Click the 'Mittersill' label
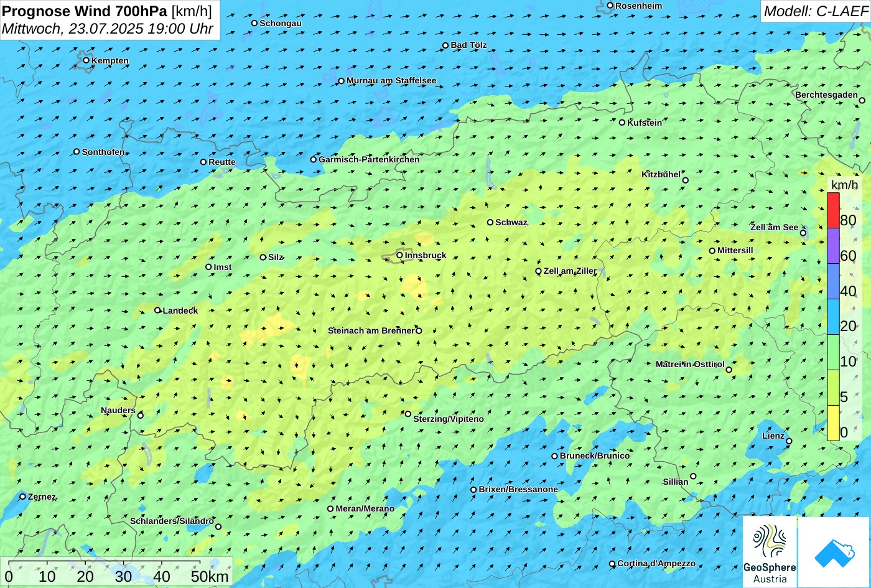Screen dimensions: 871x588 (735, 250)
